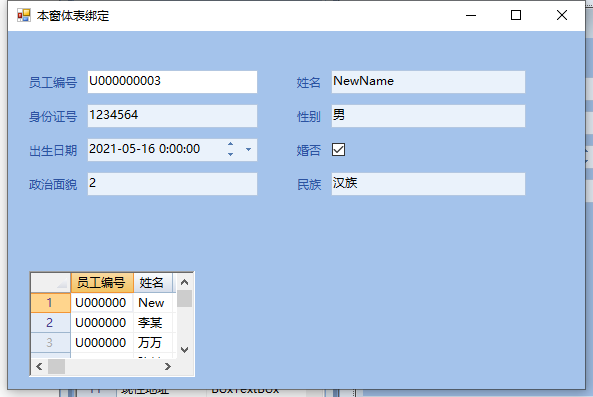Toggle the 婚否 checkbox
The image size is (593, 397).
(x=338, y=149)
